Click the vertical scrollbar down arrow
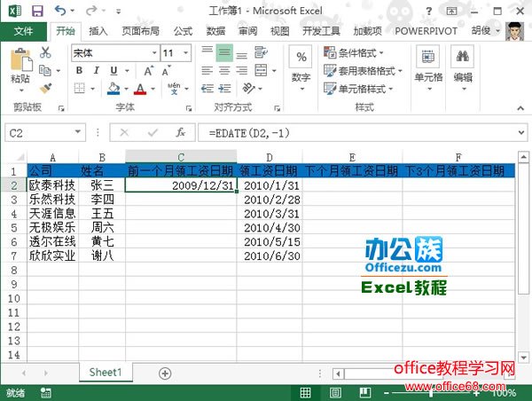Image resolution: width=532 pixels, height=401 pixels. pyautogui.click(x=523, y=358)
